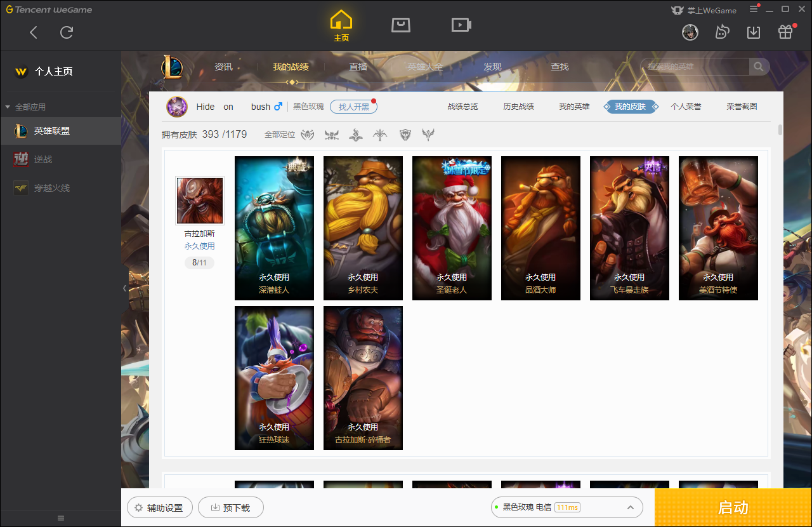Expand the 黑色玫瑰 电信 server dropdown

point(567,507)
